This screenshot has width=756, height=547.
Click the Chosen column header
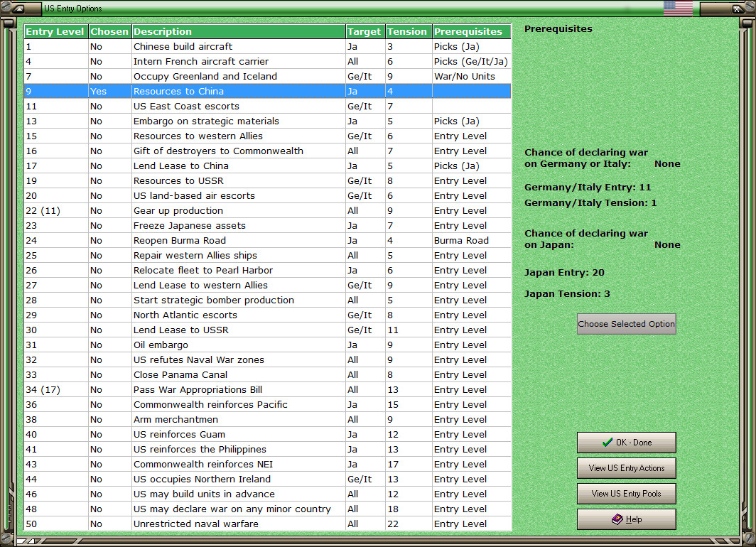[110, 31]
